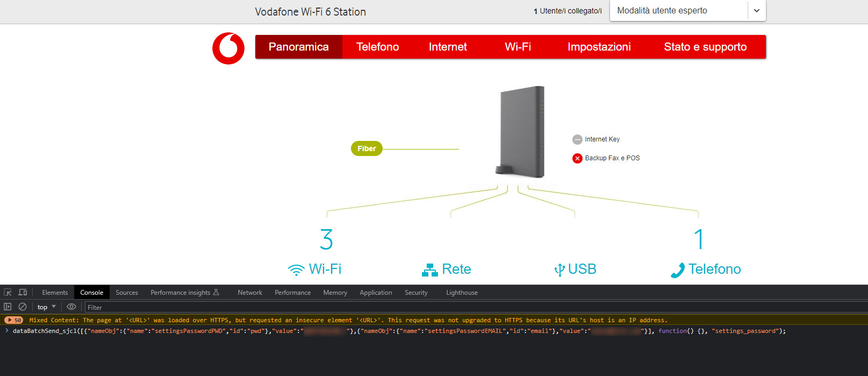This screenshot has height=376, width=868.
Task: Click the green Fiber connection badge
Action: (x=367, y=148)
